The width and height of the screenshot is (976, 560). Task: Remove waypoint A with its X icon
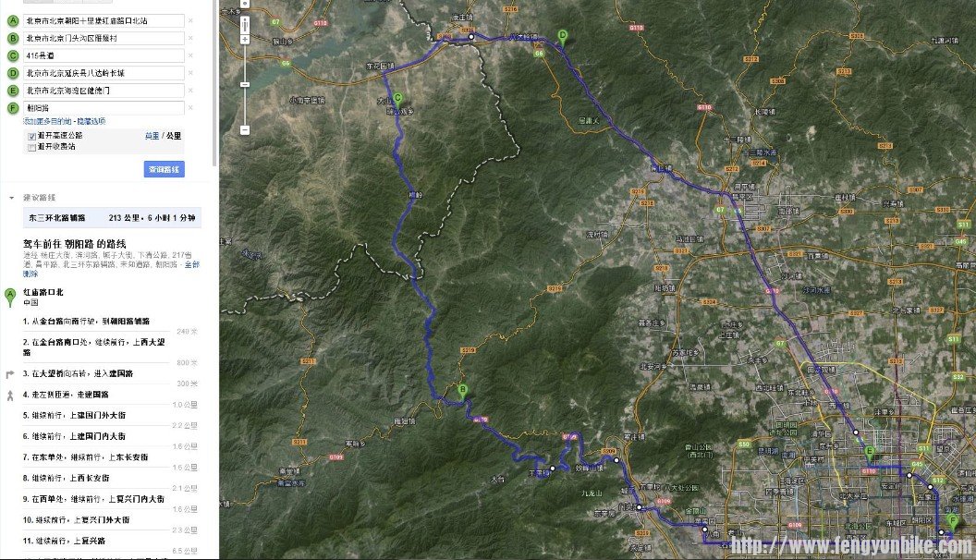[190, 20]
